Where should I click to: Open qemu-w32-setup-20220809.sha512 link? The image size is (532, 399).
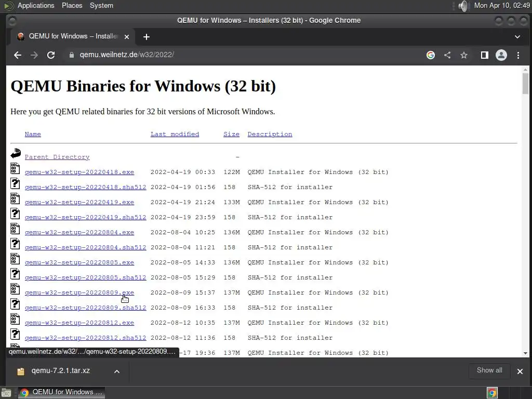point(86,308)
